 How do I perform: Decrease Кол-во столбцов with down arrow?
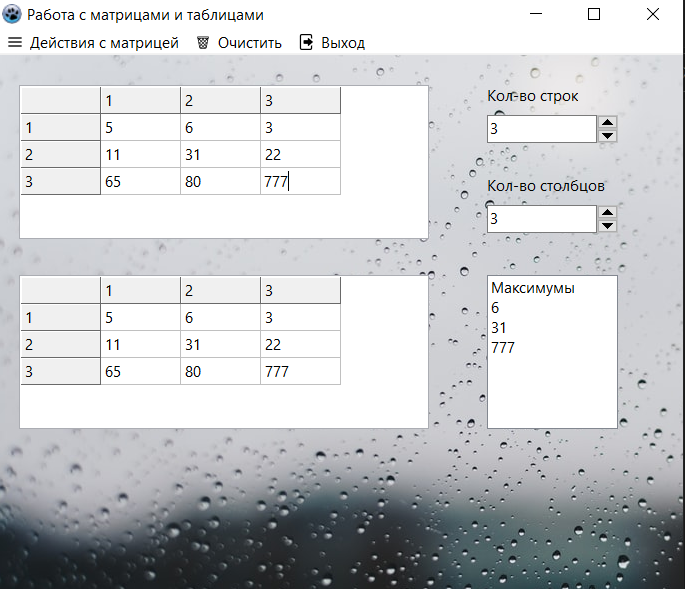pyautogui.click(x=607, y=226)
